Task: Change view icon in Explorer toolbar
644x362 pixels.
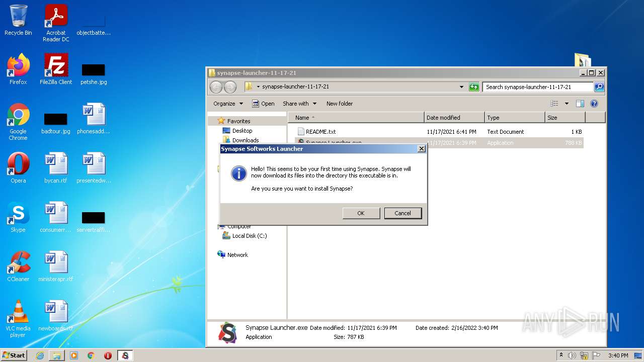Action: tap(554, 104)
